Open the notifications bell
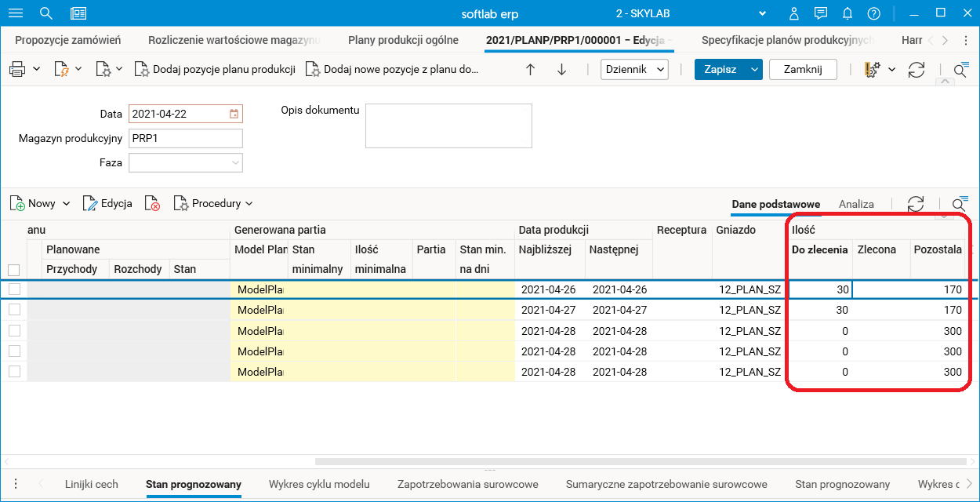The image size is (980, 502). click(x=848, y=13)
